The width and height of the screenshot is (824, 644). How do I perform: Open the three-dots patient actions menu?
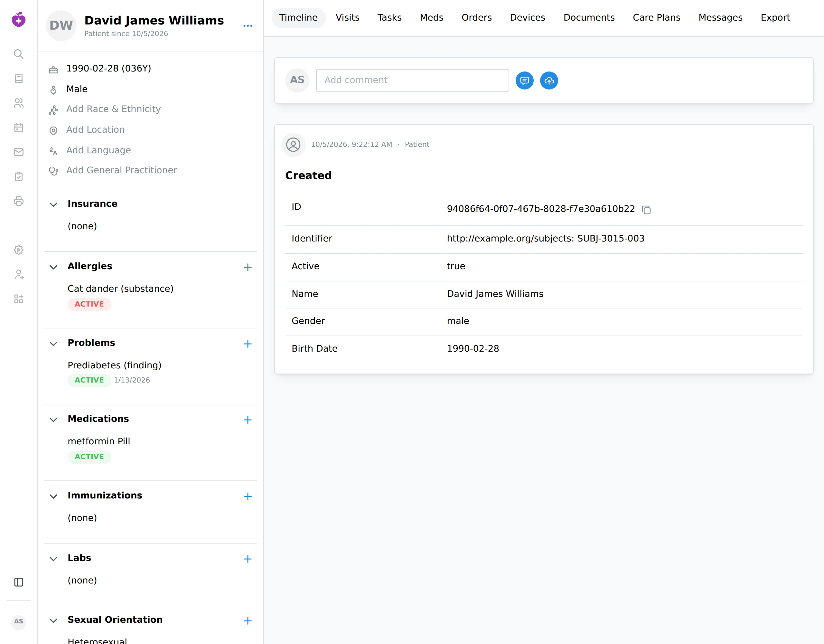click(x=248, y=26)
